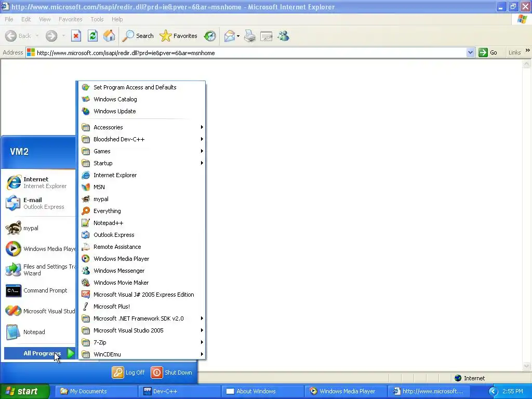Click the Go button
Viewport: 532px width, 399px height.
488,52
